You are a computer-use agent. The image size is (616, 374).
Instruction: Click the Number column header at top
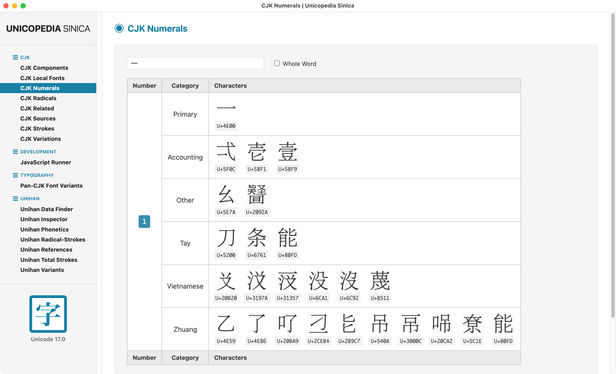144,85
